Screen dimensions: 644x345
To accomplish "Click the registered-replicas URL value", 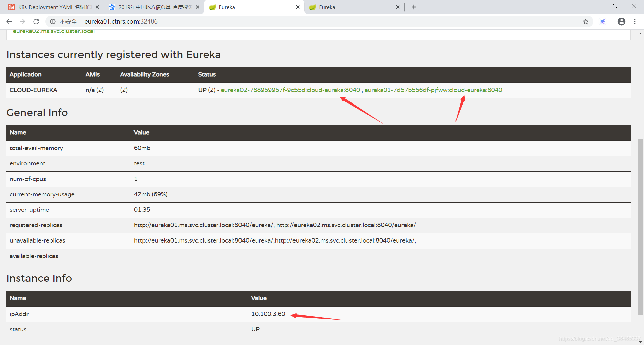I will [275, 225].
